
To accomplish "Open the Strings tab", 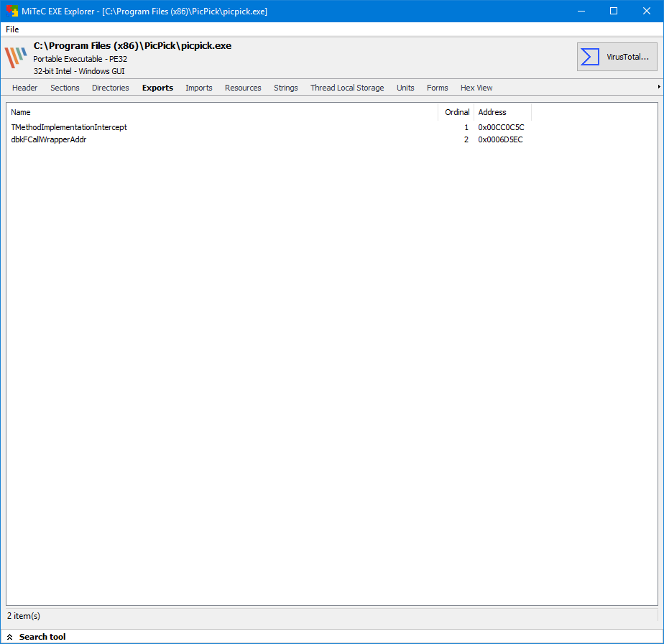I will (285, 88).
